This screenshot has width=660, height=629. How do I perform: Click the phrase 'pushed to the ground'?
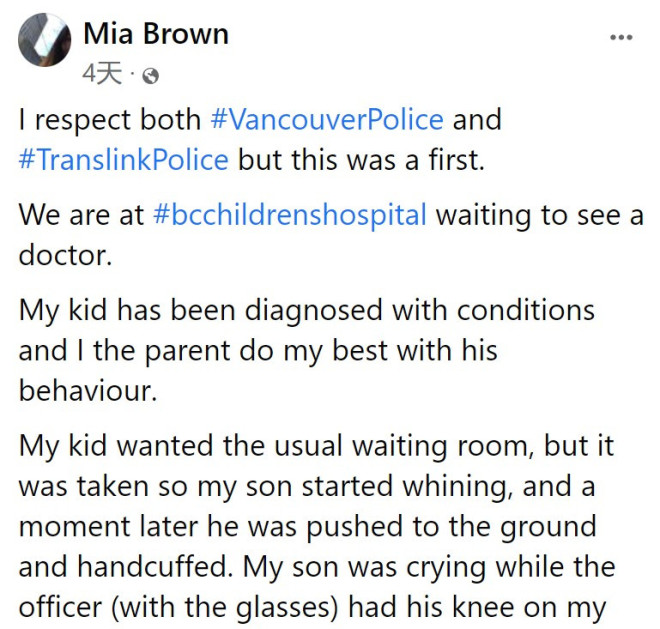pos(451,527)
